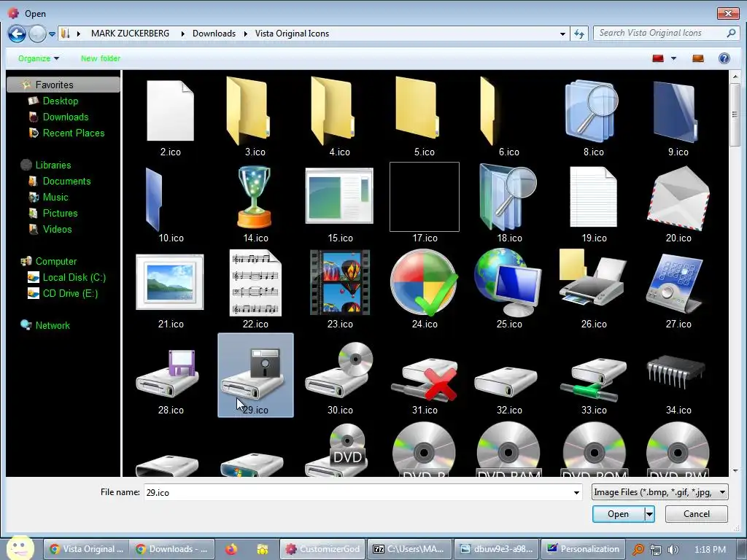
Task: Select 33.ico network drive icon
Action: (593, 379)
